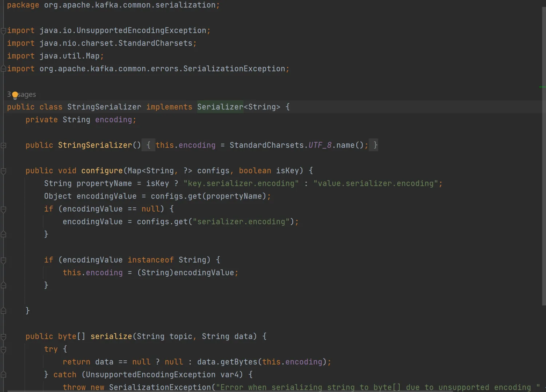Collapse the import block using top fold marker
The width and height of the screenshot is (546, 392).
coord(3,31)
